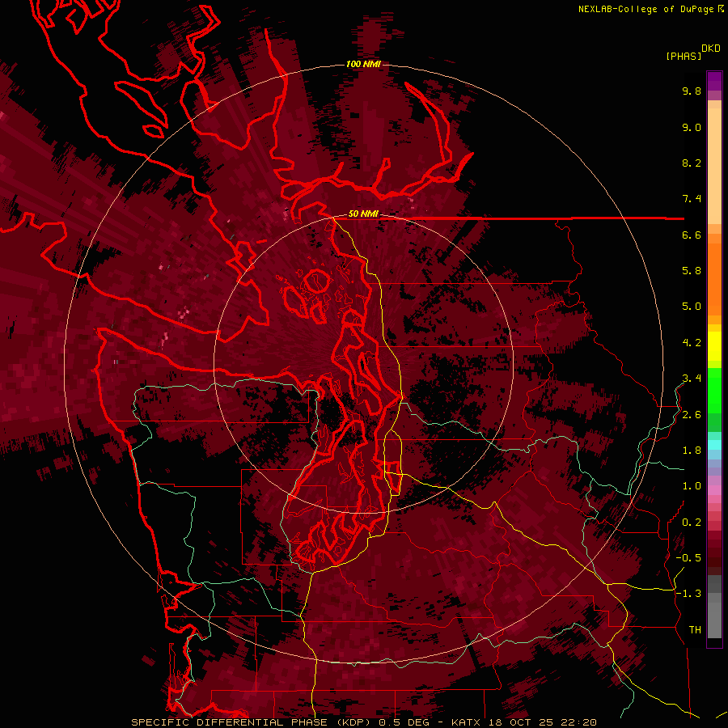Click the 7.4 value on color scale

pos(692,199)
